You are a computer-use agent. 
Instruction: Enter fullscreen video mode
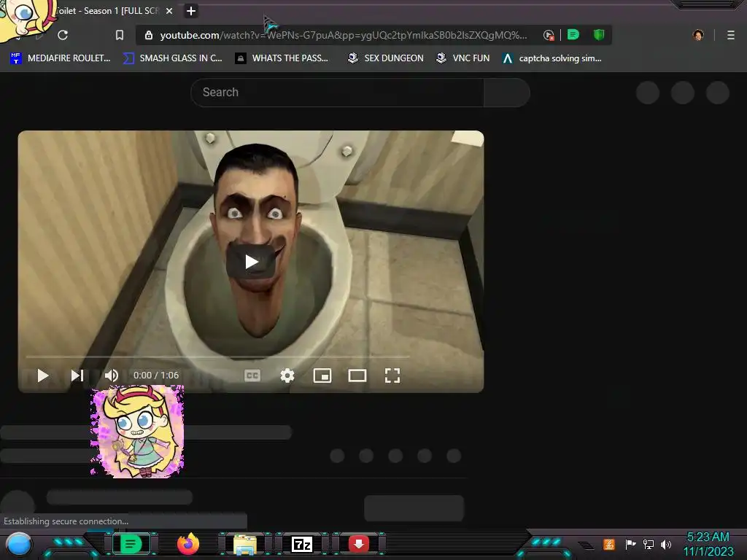pos(392,376)
